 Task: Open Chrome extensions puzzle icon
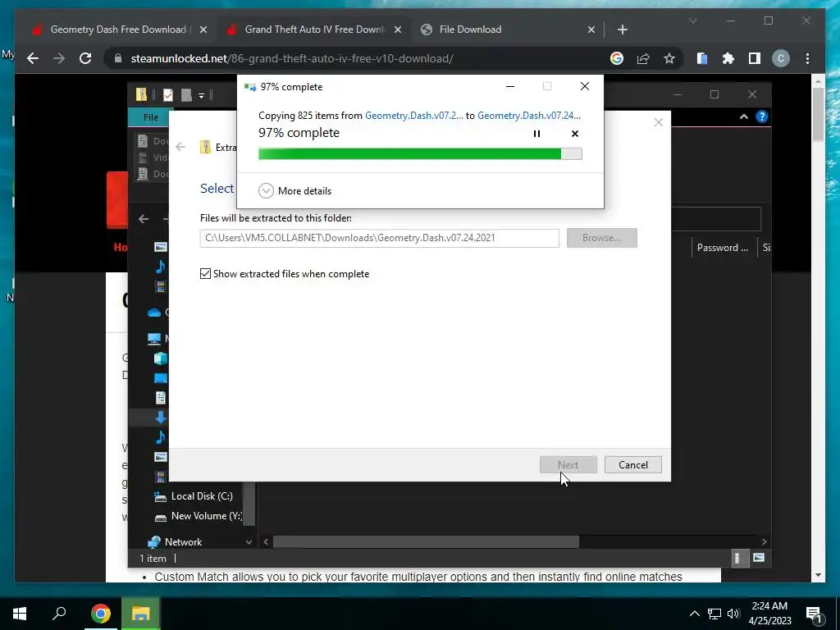pyautogui.click(x=728, y=58)
